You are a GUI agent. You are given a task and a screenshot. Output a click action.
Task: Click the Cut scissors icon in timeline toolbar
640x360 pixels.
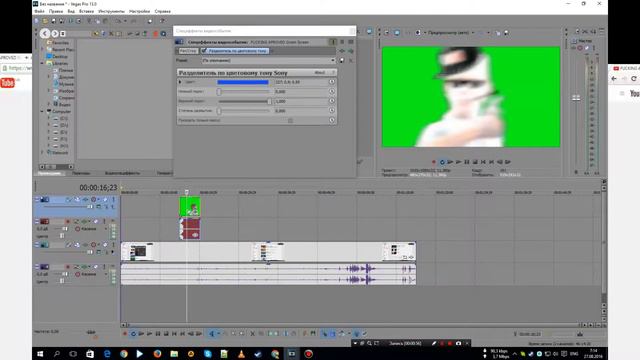[253, 334]
